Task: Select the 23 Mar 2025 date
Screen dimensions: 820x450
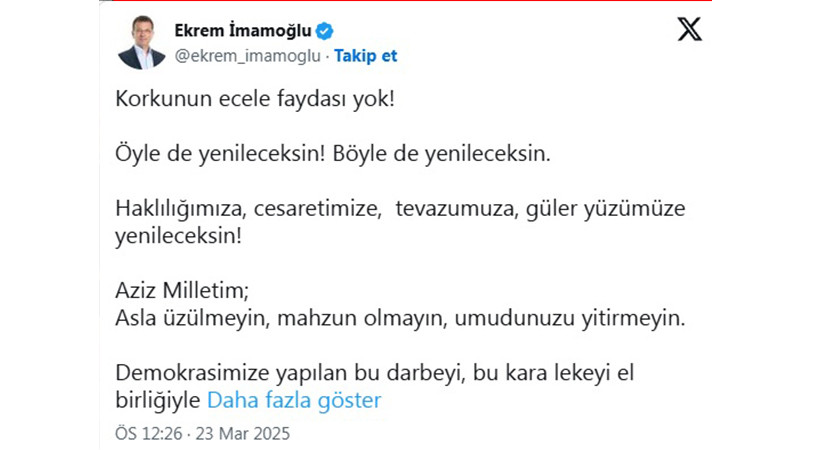Action: pos(243,434)
